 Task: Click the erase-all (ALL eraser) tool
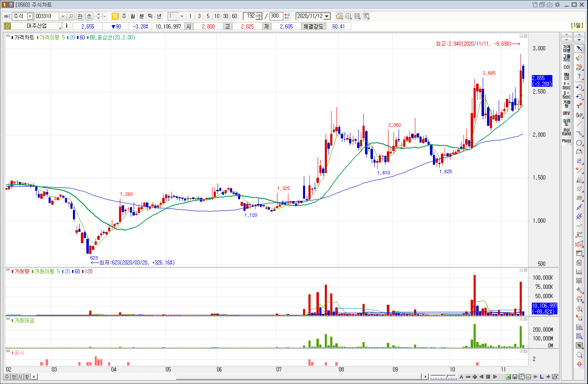pos(579,67)
